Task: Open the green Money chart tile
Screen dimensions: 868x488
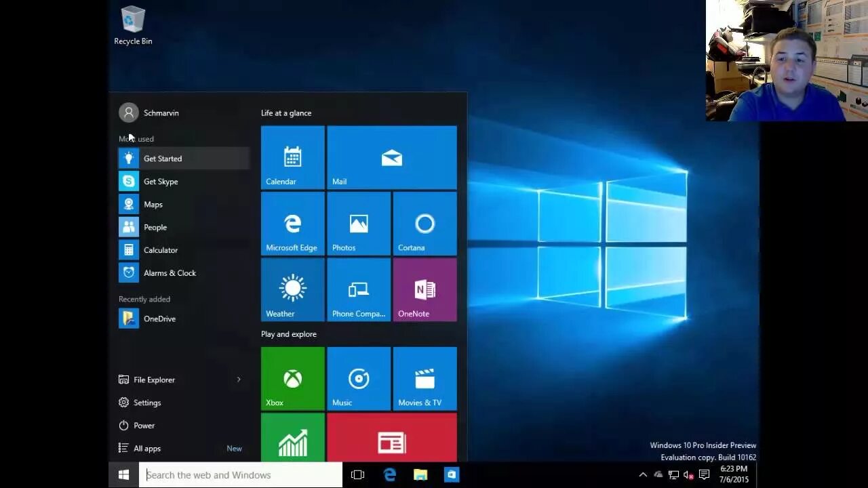Action: point(293,437)
